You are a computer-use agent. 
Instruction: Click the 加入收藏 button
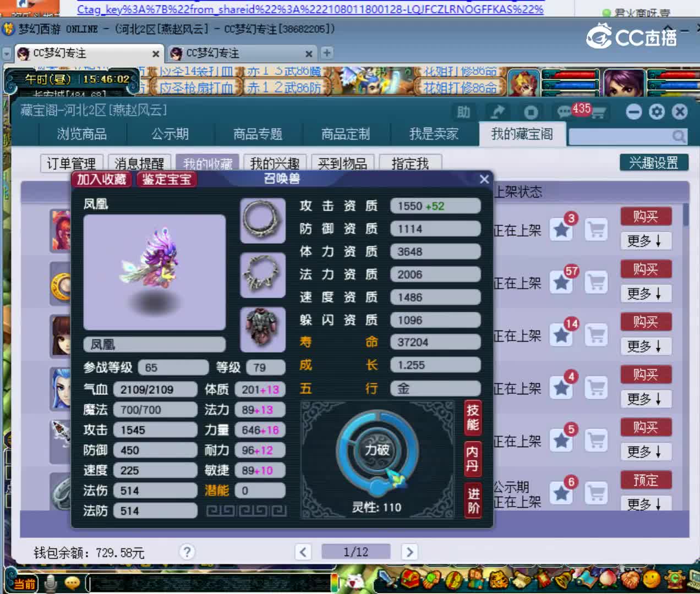(x=101, y=179)
